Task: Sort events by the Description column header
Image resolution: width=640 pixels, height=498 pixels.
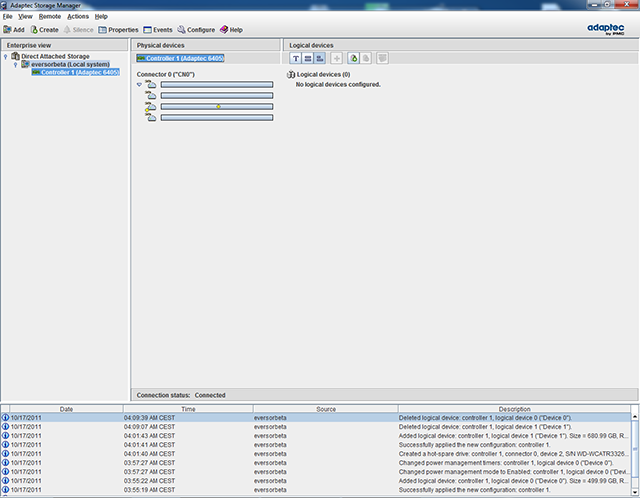Action: (x=514, y=409)
